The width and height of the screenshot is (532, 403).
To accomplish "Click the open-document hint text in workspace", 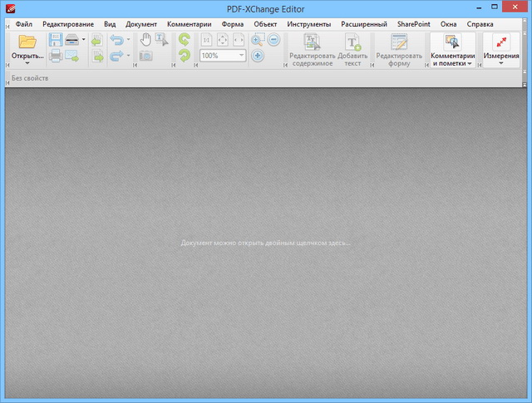I will tap(265, 243).
